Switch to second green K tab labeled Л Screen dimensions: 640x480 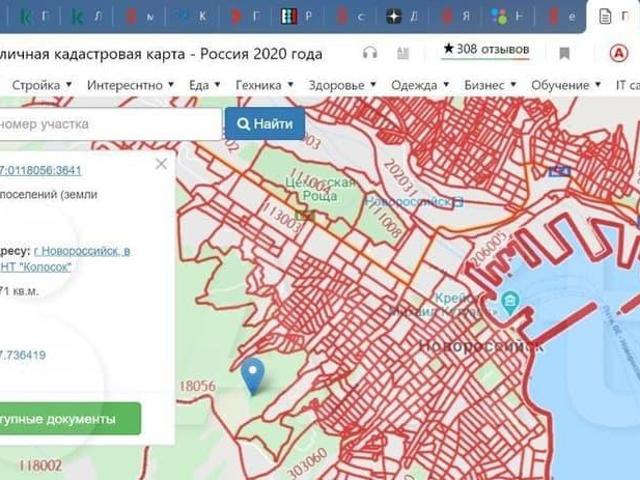(87, 16)
